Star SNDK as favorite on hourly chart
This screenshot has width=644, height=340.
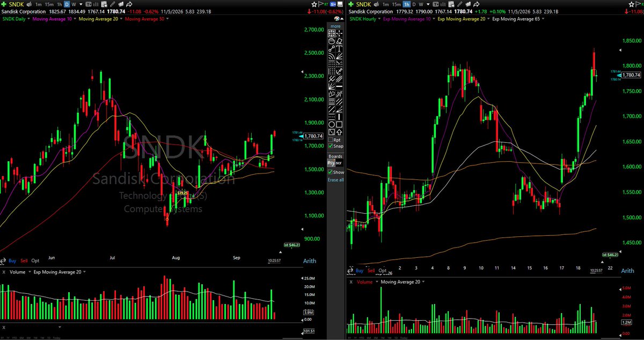click(x=631, y=4)
